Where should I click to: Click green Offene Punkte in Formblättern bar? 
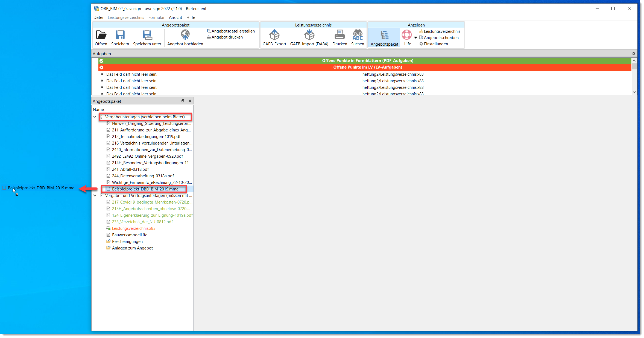(365, 61)
